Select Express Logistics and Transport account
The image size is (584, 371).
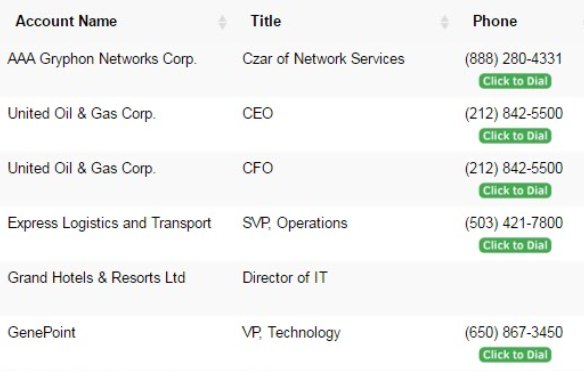pos(110,223)
